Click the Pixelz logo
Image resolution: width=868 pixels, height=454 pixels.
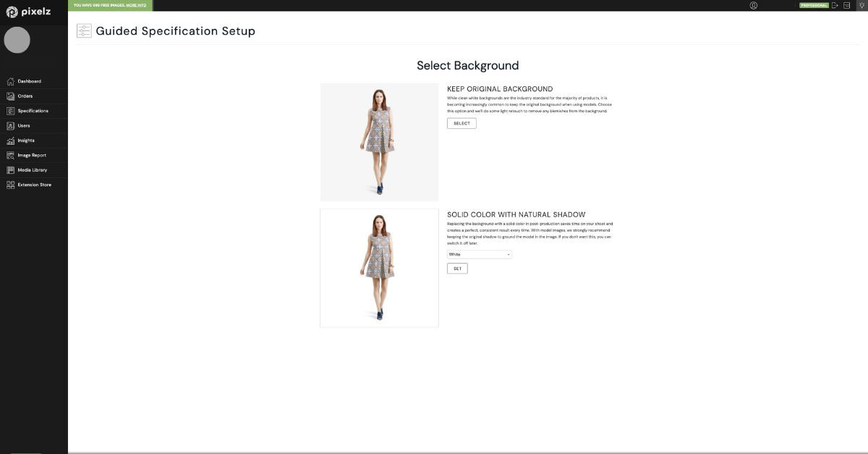point(28,12)
